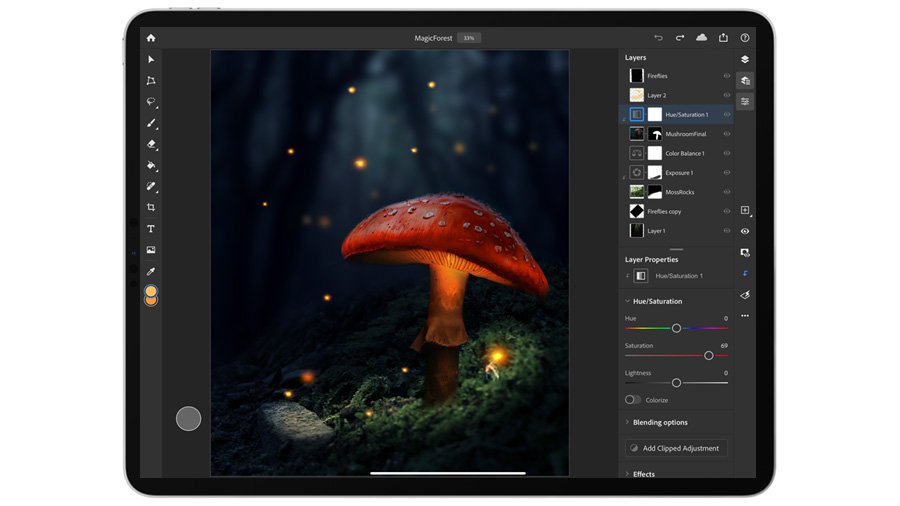
Task: Toggle layer visibility eye in right taskbar
Action: (x=745, y=232)
